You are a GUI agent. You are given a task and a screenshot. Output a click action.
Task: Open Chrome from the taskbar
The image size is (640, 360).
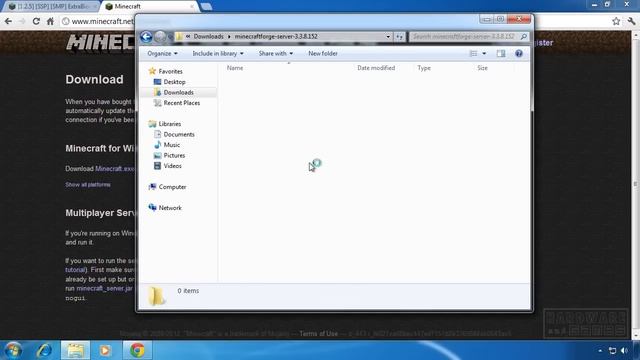[138, 350]
